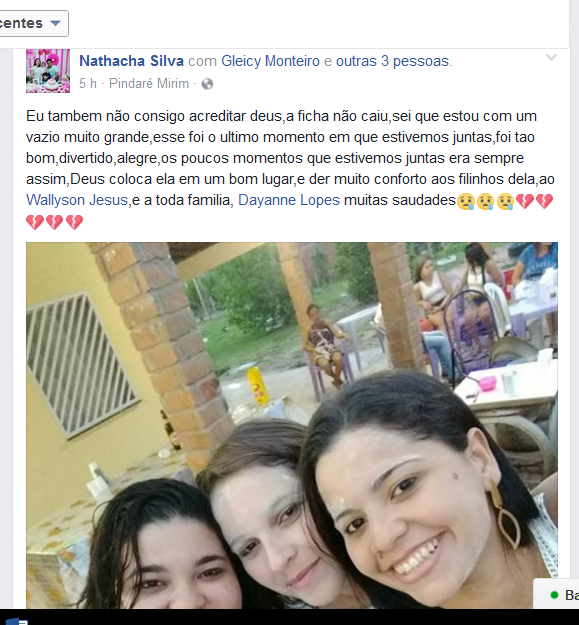Click the last crying face emoji
The width and height of the screenshot is (579, 625).
click(505, 201)
